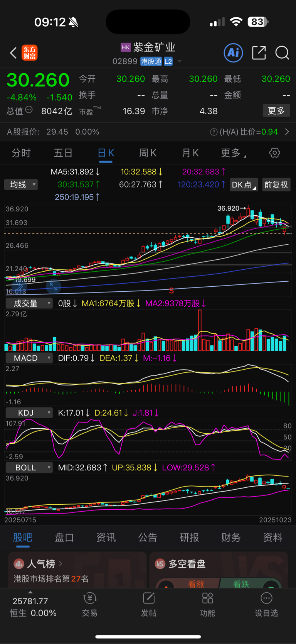Expand the 更多 chart period menu

(x=234, y=153)
